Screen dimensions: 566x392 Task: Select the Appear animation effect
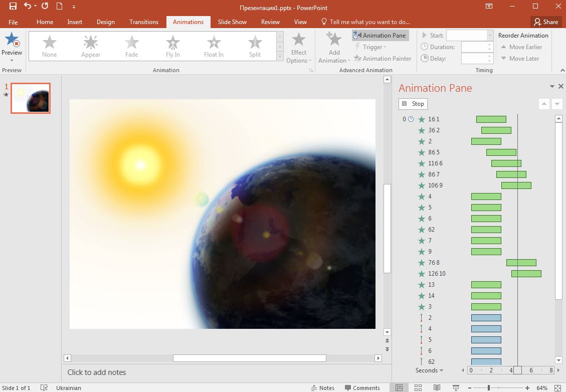tap(90, 45)
